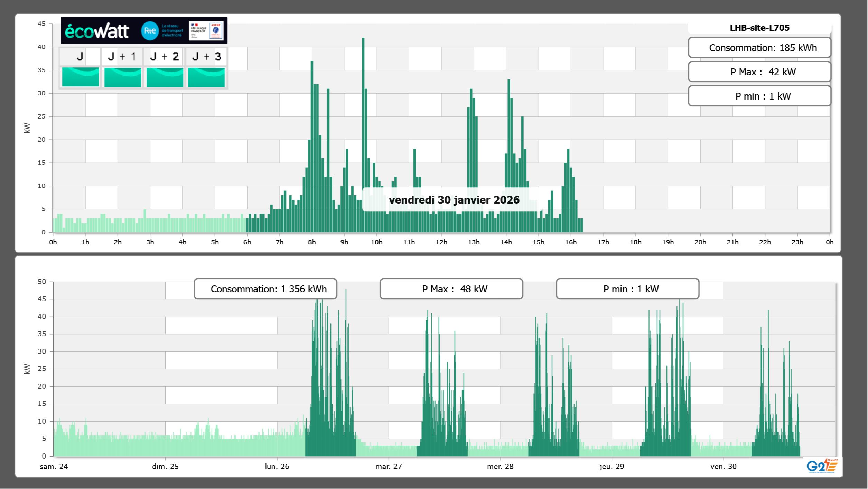868x489 pixels.
Task: Click the lun. 26 axis label
Action: click(x=277, y=466)
